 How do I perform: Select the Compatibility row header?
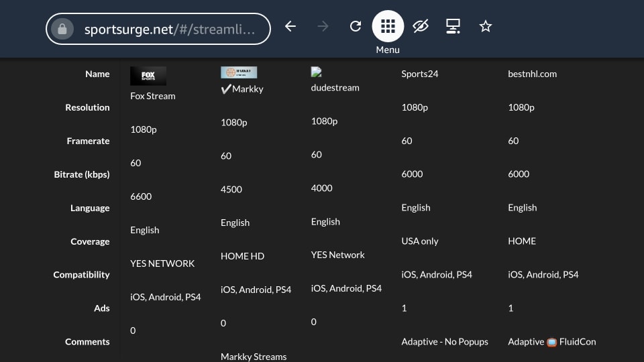pyautogui.click(x=81, y=275)
